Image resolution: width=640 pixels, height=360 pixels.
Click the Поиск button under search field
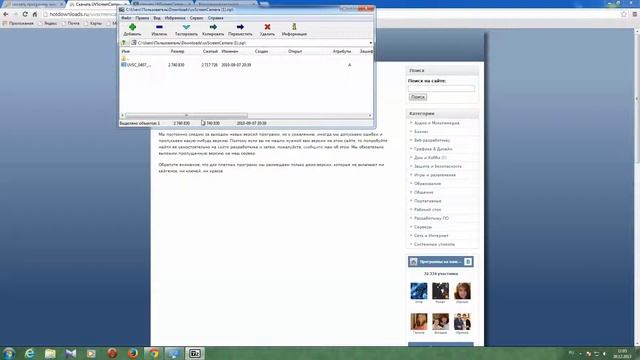[x=418, y=97]
